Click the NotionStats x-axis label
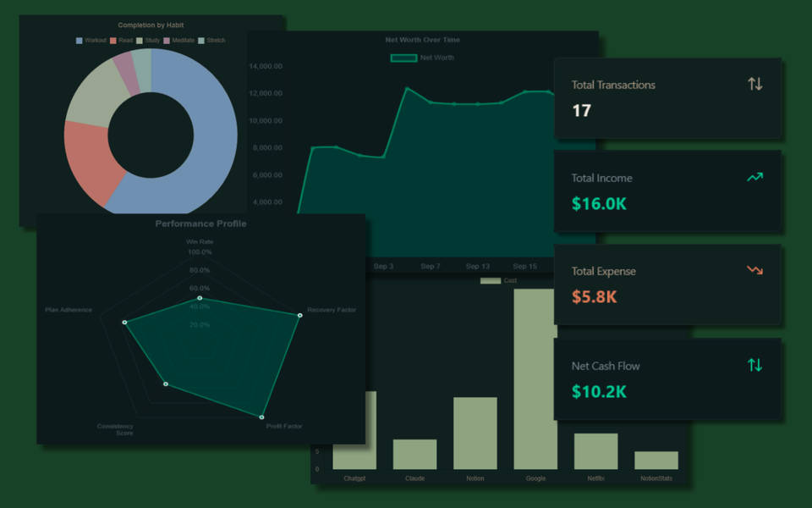This screenshot has width=812, height=508. pyautogui.click(x=656, y=478)
